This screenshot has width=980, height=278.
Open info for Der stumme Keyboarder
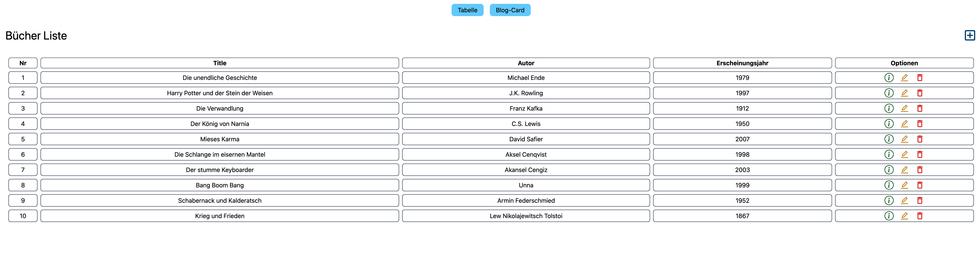(x=889, y=170)
